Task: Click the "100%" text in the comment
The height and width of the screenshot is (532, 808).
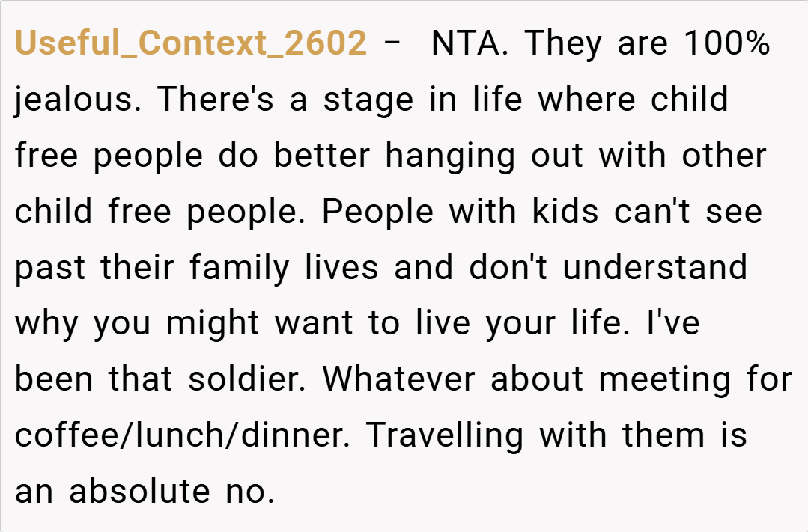Action: tap(726, 44)
